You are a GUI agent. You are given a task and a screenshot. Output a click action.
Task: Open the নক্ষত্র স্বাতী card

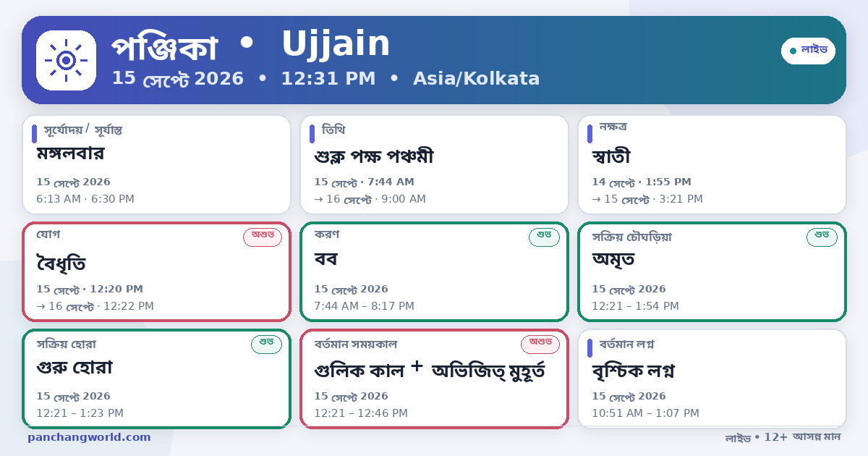(712, 164)
